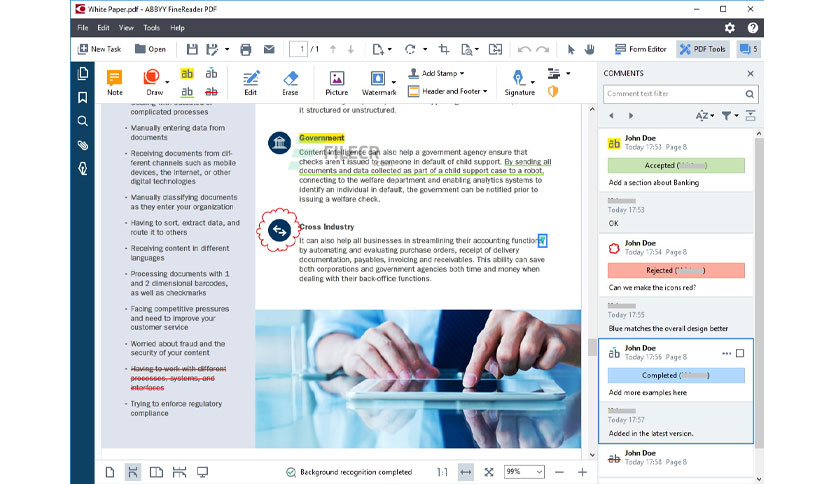The width and height of the screenshot is (836, 484).
Task: Open the help question mark
Action: point(752,28)
